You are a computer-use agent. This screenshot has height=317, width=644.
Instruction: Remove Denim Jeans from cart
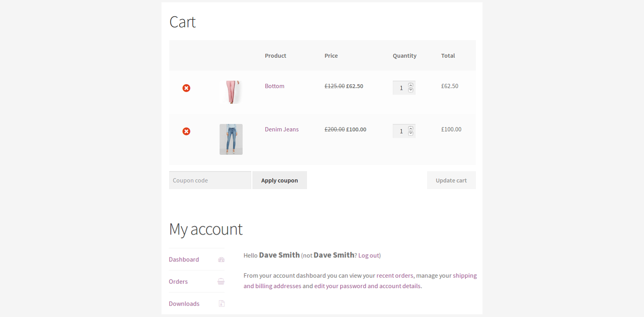[x=186, y=131]
